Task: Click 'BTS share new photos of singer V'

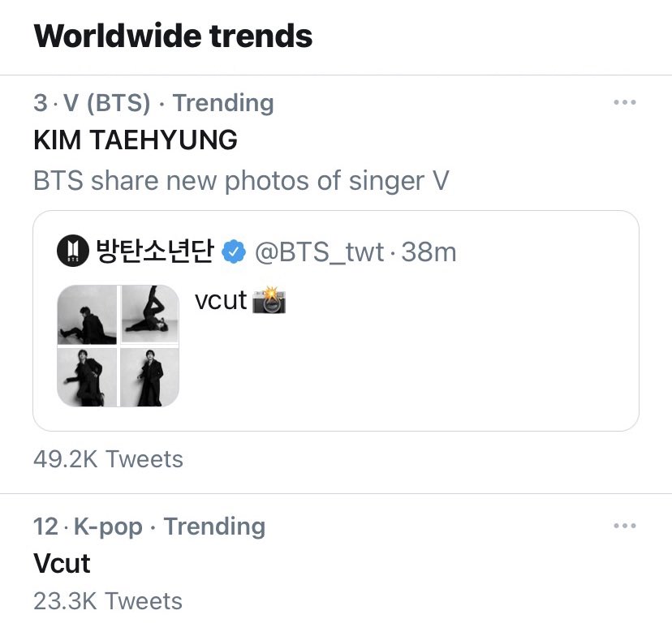Action: tap(241, 180)
